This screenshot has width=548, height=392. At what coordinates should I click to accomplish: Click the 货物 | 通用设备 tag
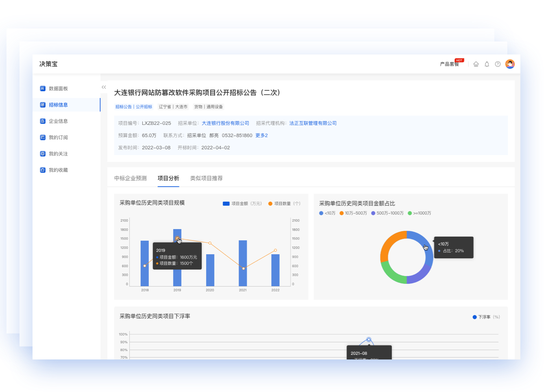(x=209, y=107)
